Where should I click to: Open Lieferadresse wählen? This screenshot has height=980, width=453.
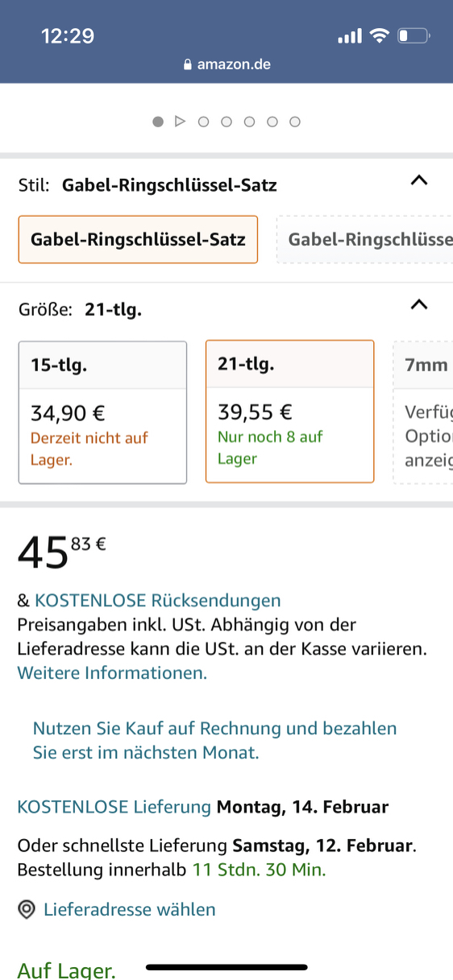click(x=129, y=910)
